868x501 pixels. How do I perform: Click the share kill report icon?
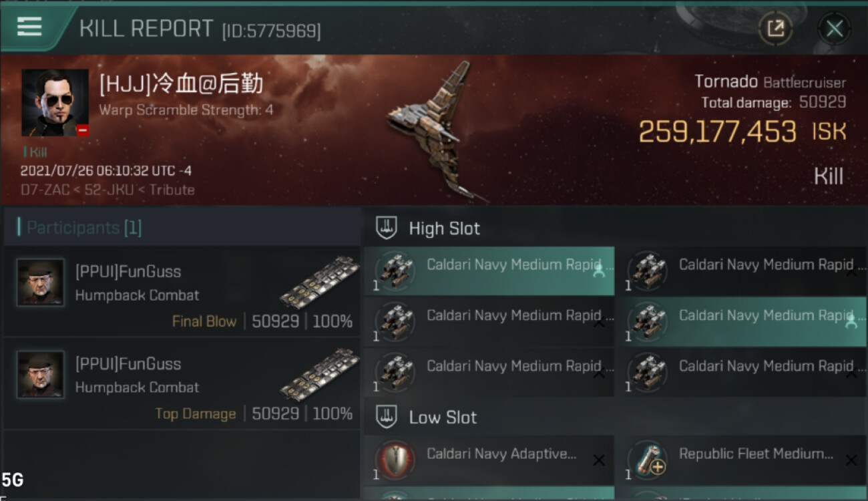775,28
